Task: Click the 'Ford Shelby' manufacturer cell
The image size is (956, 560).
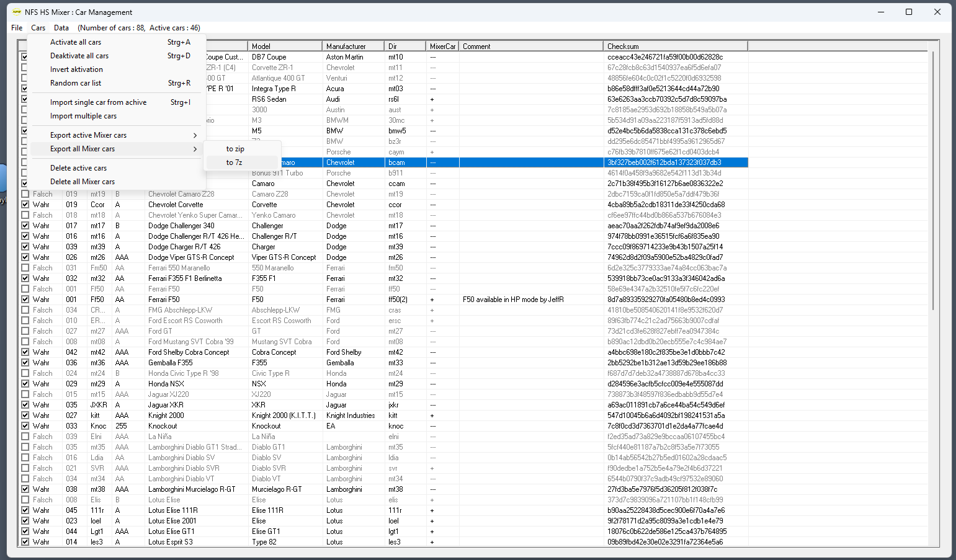Action: click(x=342, y=352)
